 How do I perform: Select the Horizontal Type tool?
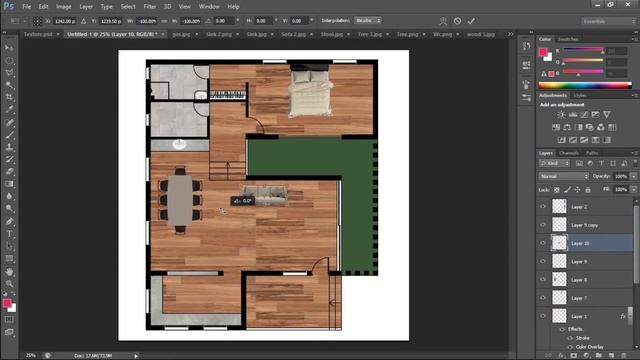9,234
